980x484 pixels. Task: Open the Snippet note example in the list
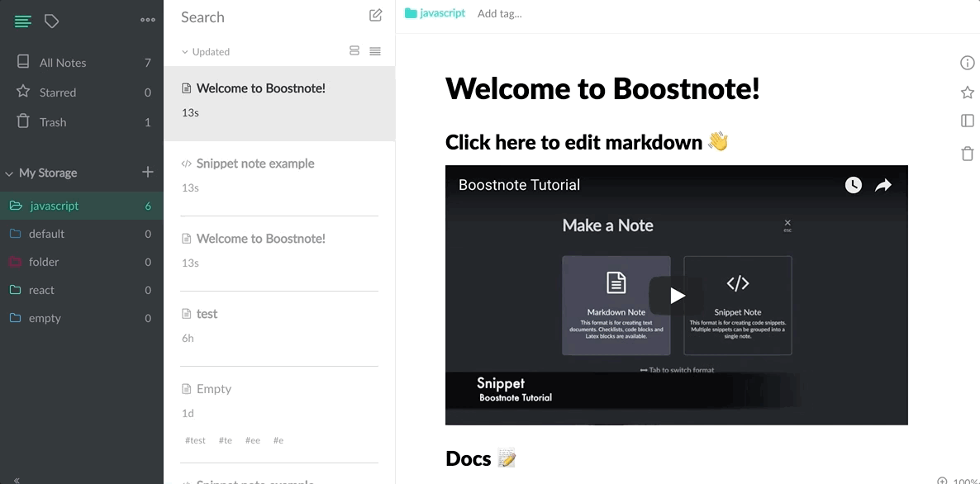(x=279, y=178)
